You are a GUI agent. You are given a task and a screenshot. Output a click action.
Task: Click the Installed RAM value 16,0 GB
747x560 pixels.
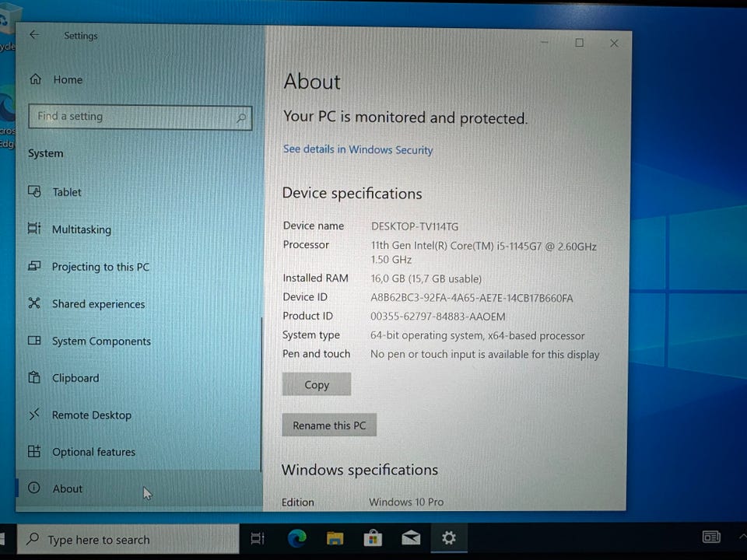point(426,278)
